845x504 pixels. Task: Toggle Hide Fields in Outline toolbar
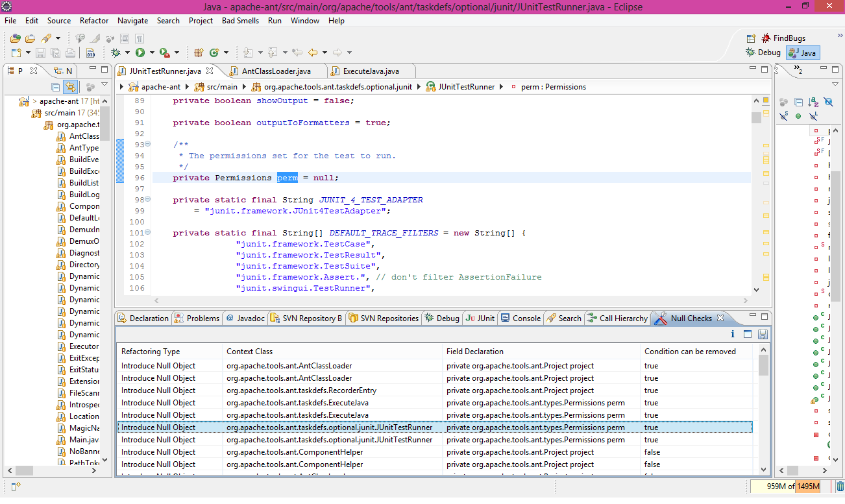tap(829, 102)
